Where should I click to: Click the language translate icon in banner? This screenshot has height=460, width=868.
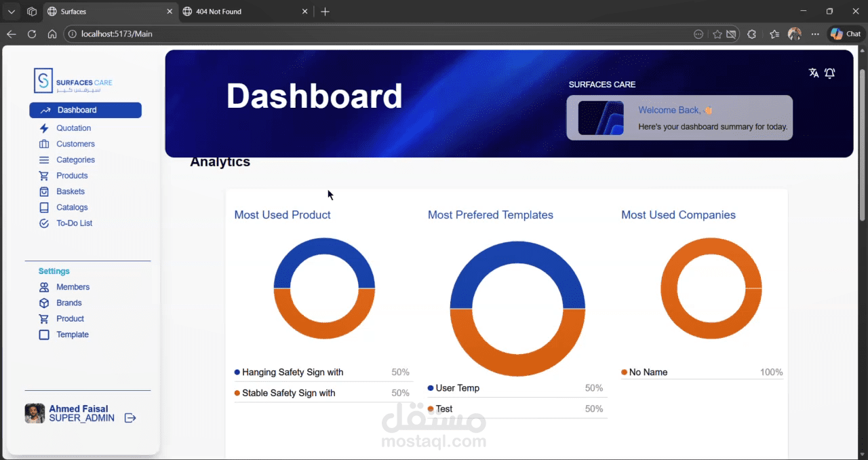pos(814,73)
